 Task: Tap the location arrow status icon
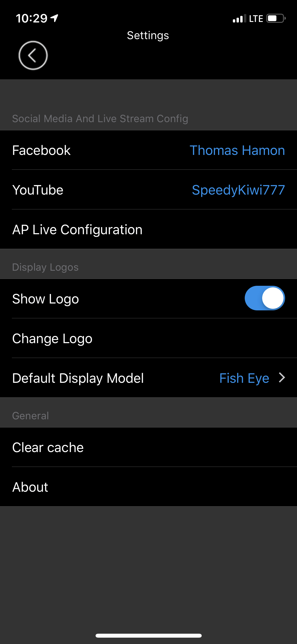click(x=55, y=18)
